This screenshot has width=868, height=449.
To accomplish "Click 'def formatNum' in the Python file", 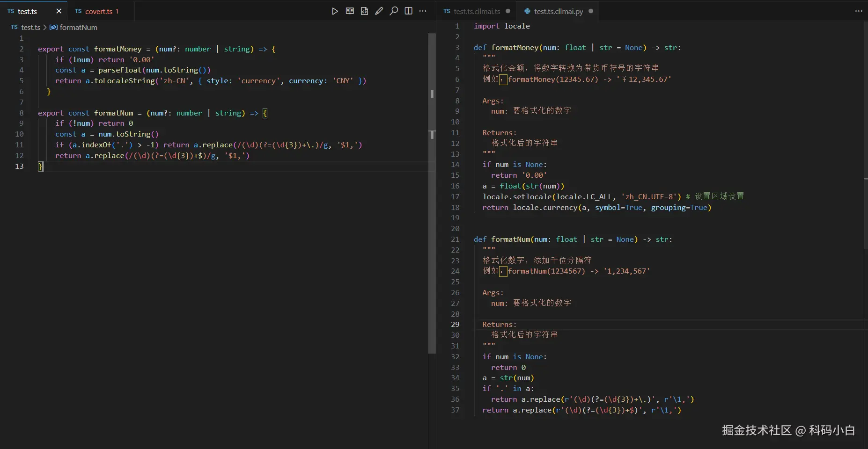I will pos(502,239).
